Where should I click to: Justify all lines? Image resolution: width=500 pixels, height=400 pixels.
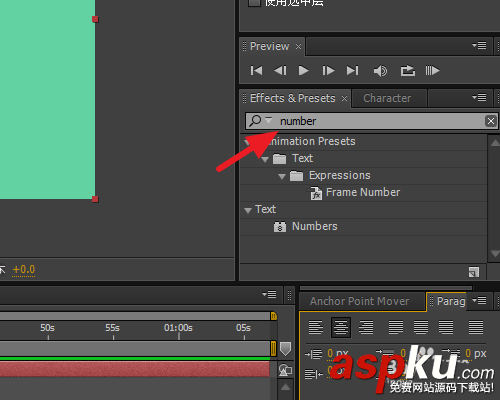click(x=476, y=327)
